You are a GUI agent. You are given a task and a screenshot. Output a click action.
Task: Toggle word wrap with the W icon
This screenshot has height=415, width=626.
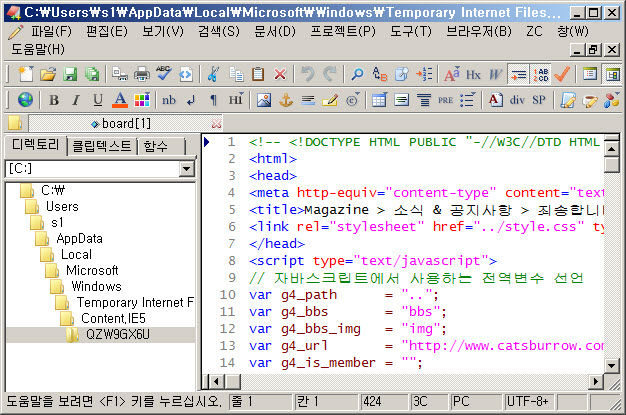click(x=495, y=74)
